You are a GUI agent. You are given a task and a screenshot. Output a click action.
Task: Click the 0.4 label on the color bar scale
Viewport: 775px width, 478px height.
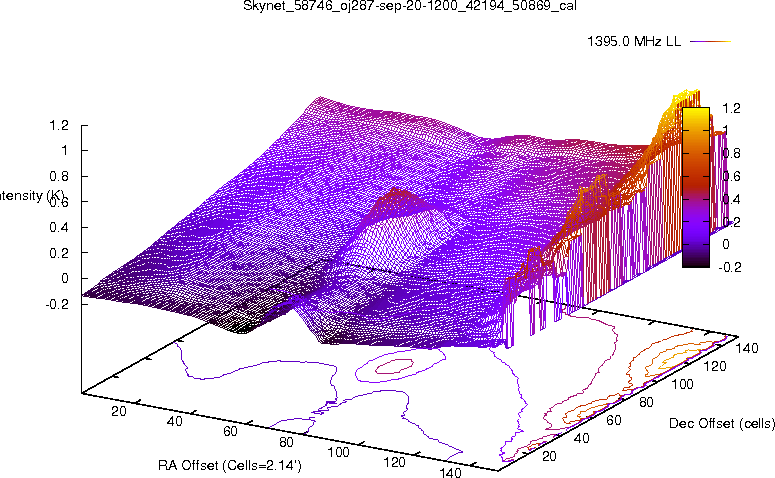pos(732,199)
